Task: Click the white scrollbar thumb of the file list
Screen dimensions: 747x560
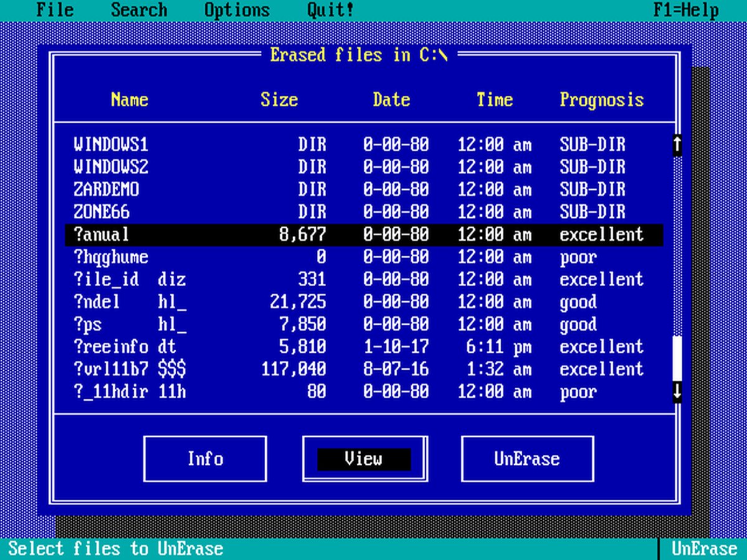Action: [x=677, y=358]
